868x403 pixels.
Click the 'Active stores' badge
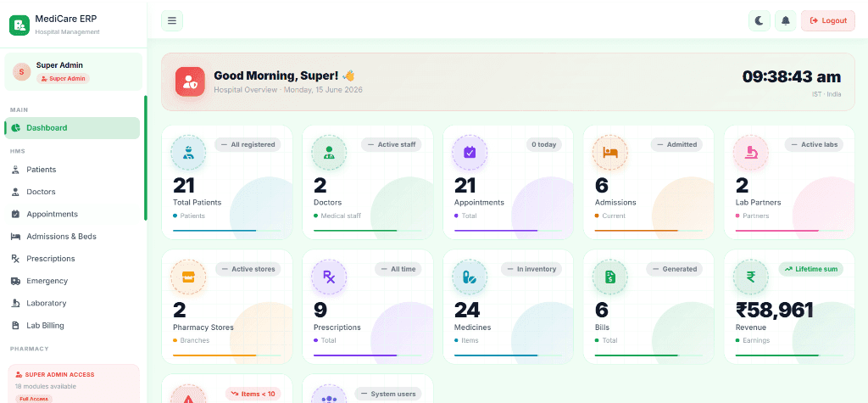click(248, 270)
